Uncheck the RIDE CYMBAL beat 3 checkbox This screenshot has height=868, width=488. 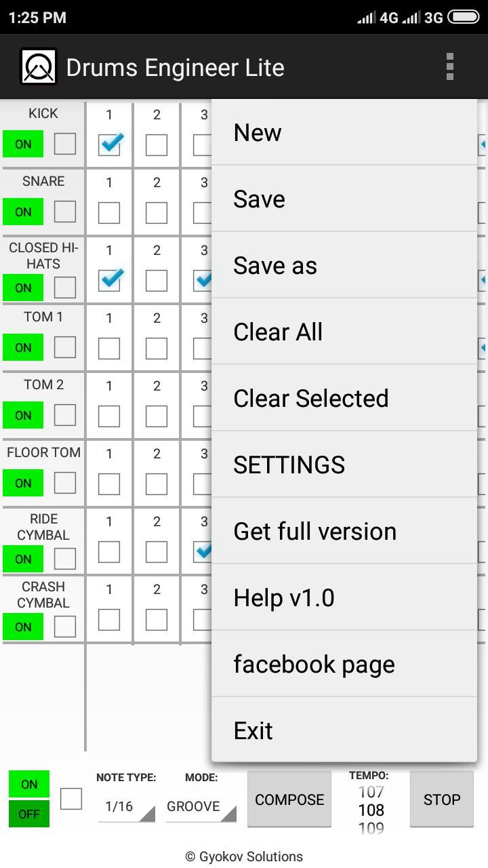pos(204,551)
